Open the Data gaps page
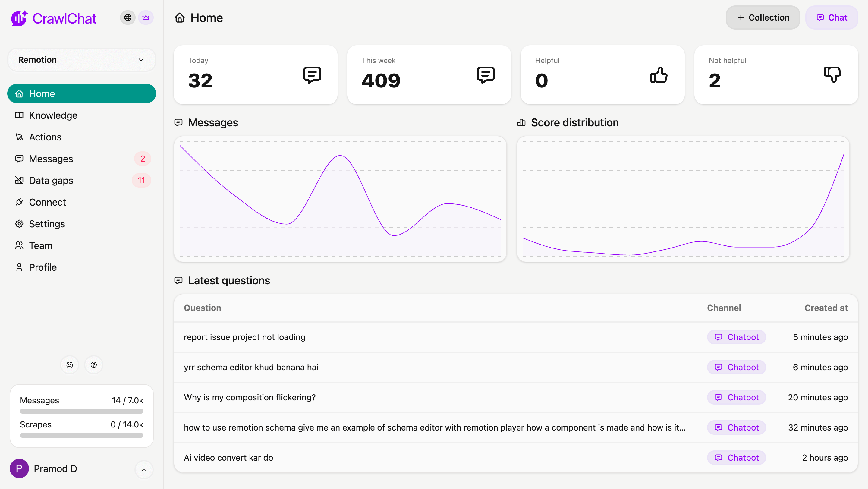868x489 pixels. (x=82, y=180)
